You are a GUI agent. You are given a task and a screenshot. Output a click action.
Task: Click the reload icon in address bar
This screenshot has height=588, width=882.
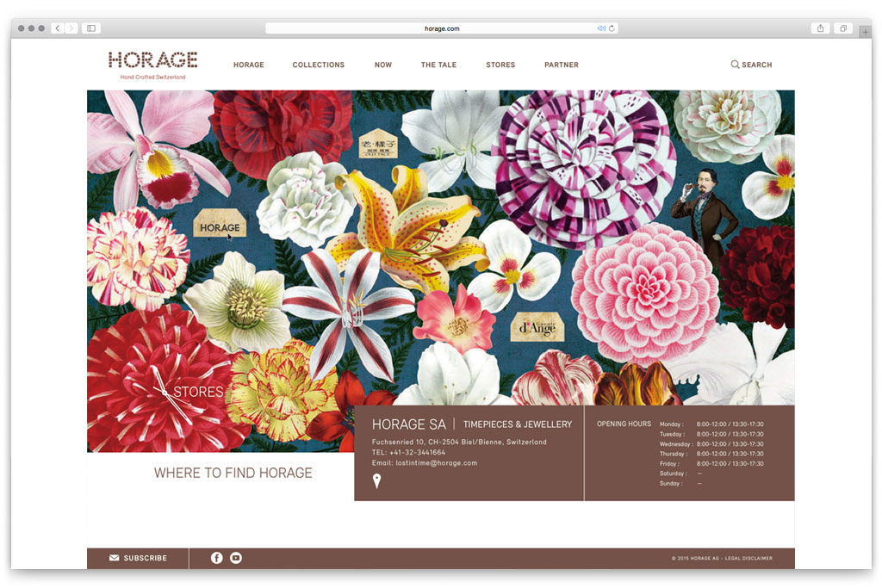pyautogui.click(x=612, y=28)
